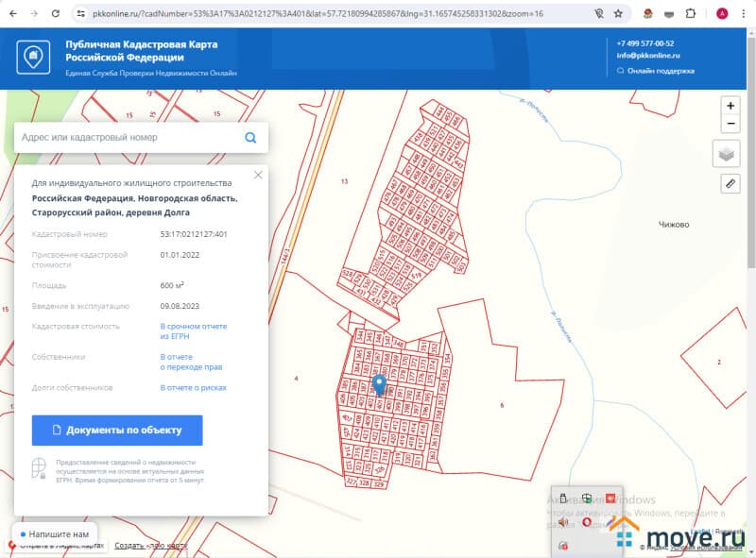This screenshot has width=756, height=558.
Task: Open the browser extensions puzzle menu
Action: click(x=691, y=14)
